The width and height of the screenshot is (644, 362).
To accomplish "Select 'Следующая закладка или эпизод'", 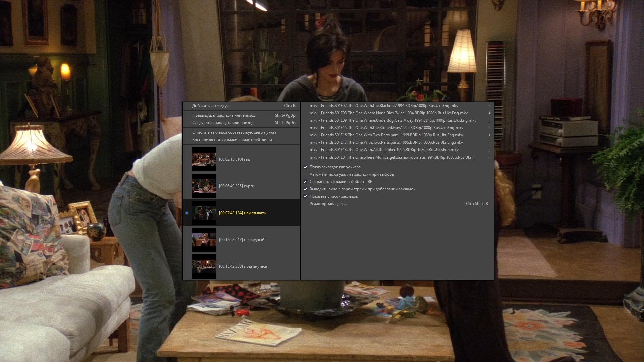I will pyautogui.click(x=222, y=123).
